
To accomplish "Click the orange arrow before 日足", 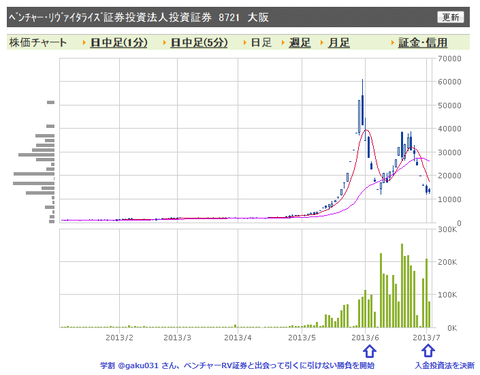I will click(245, 43).
